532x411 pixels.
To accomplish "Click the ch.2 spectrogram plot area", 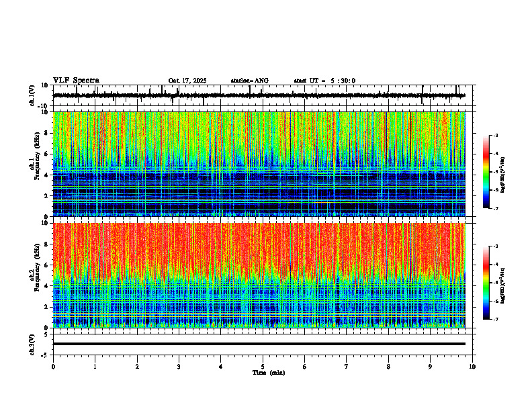I will (x=259, y=275).
